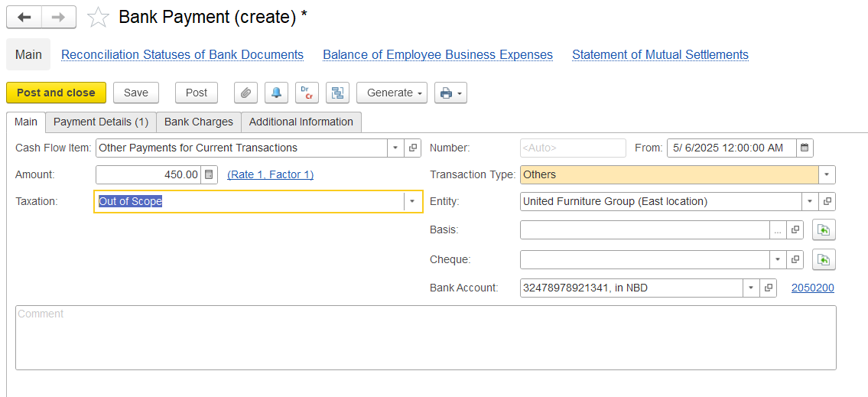Open the Statement of Mutual Settlements link
Viewport: 868px width, 397px height.
[661, 55]
